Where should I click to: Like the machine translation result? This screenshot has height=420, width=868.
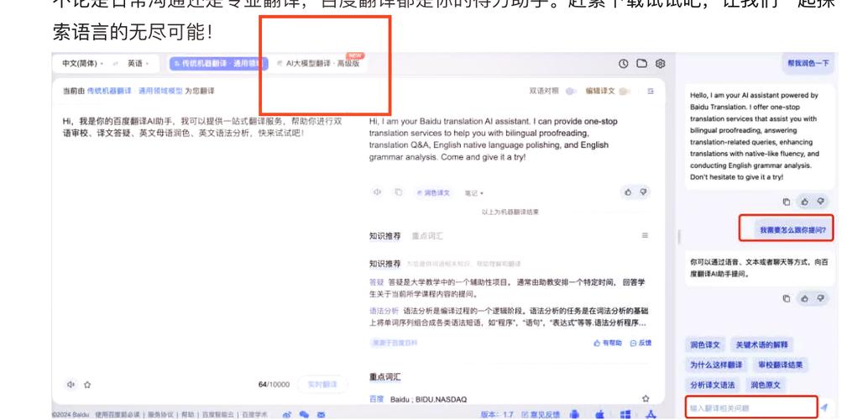click(628, 192)
